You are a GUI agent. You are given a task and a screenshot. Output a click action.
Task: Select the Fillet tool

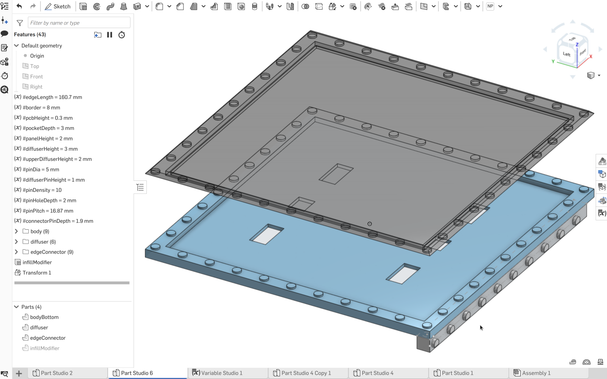159,6
